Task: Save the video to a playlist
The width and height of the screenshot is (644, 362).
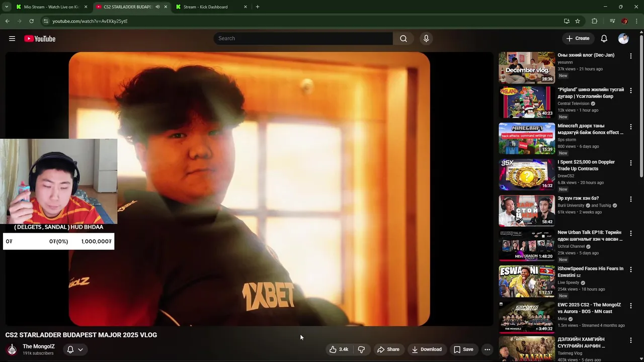Action: [463, 349]
